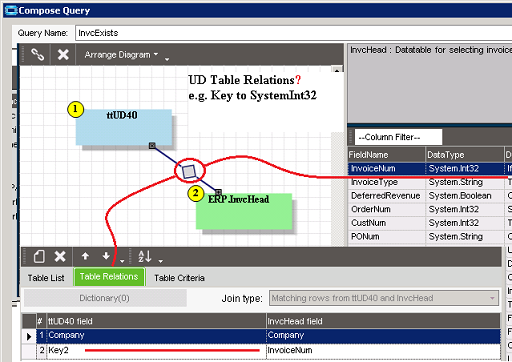Viewport: 512px width, 362px height.
Task: Click the A-Z sort icon
Action: (x=145, y=256)
